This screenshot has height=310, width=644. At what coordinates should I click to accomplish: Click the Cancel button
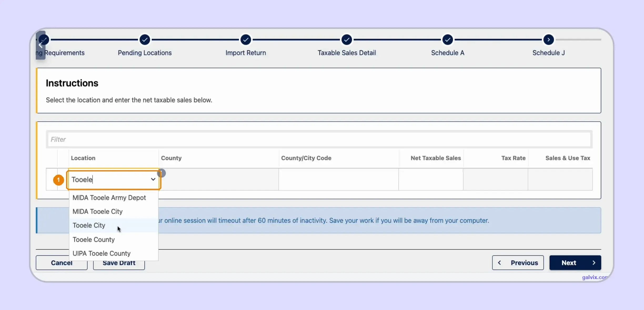click(62, 263)
